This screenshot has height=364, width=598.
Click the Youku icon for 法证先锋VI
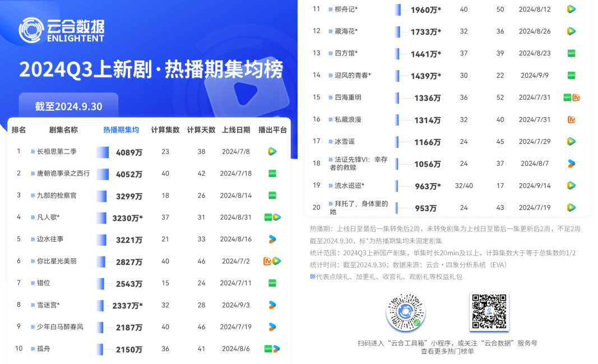coord(571,164)
